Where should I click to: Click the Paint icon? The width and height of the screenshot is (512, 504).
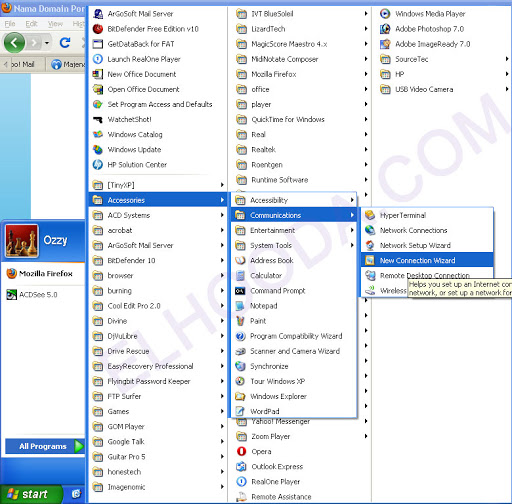[x=240, y=321]
